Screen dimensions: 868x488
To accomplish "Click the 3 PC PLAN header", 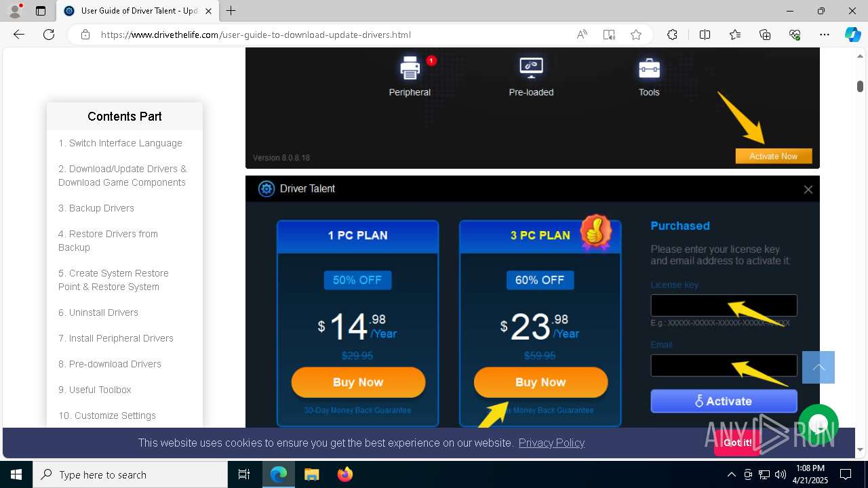I will point(540,235).
